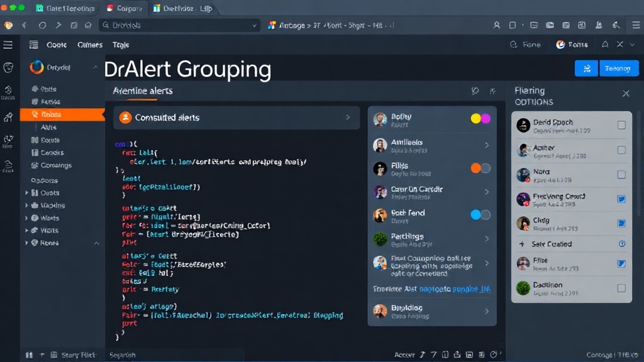The height and width of the screenshot is (362, 644).
Task: Check the Nora checkbox
Action: click(x=621, y=175)
